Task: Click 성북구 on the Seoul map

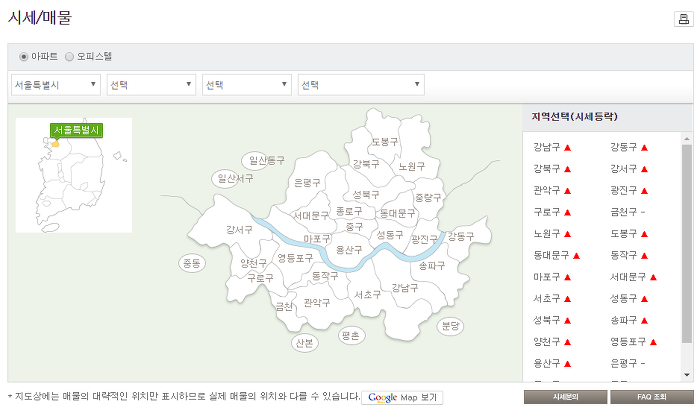Action: 366,195
